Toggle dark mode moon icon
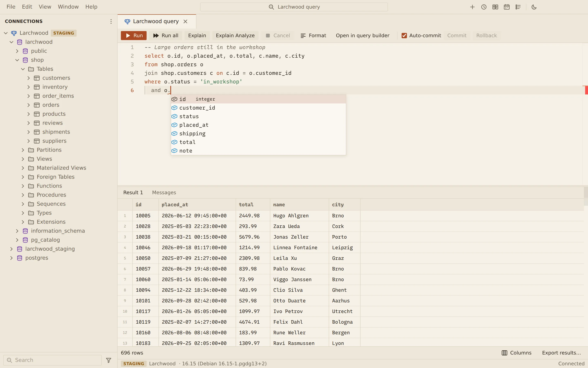 click(x=534, y=7)
